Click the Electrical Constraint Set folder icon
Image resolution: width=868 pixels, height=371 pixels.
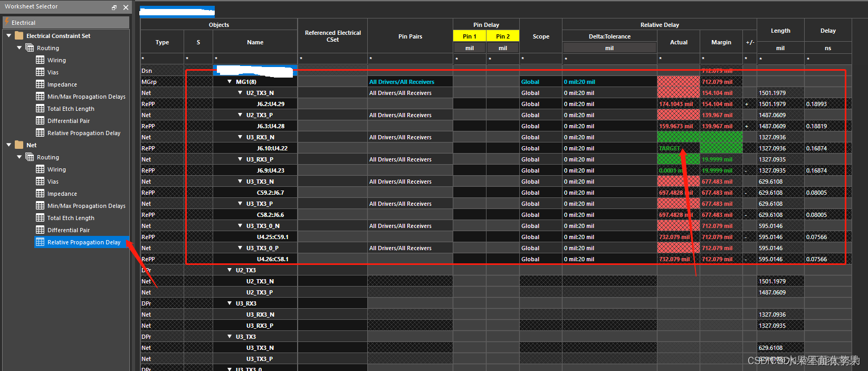[x=20, y=36]
